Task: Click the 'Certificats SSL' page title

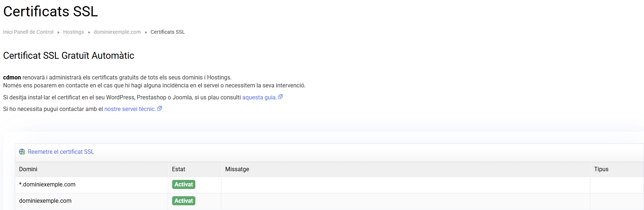Action: (x=51, y=12)
